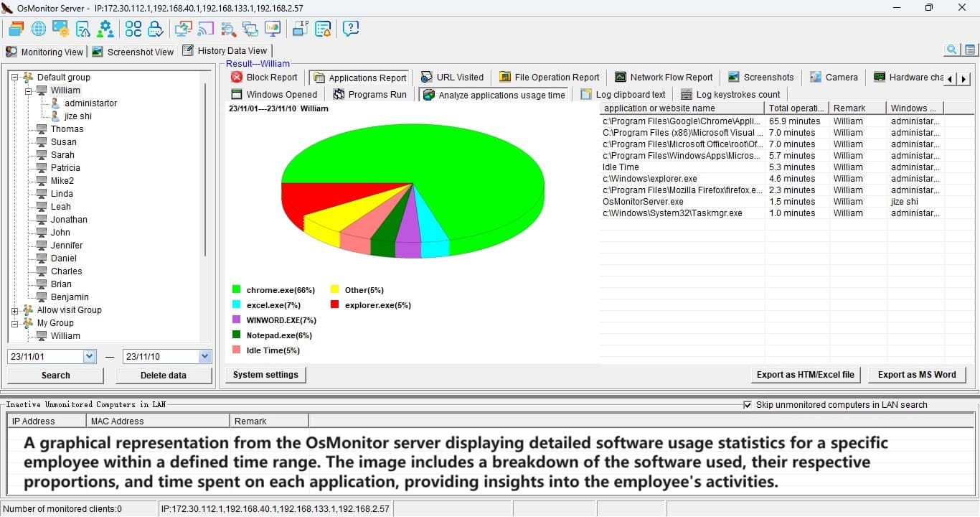
Task: Open the help question-mark toolbar icon
Action: tap(350, 29)
